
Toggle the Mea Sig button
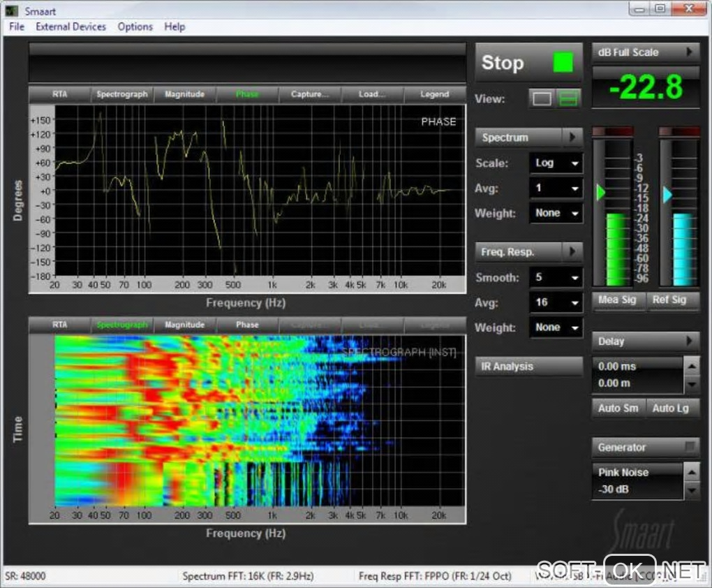618,300
